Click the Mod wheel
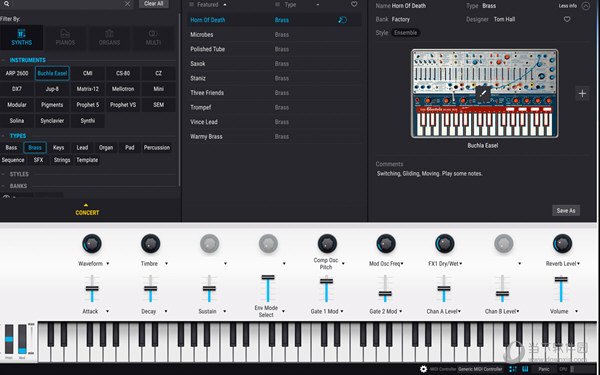Screen dimensions: 600x375 22,339
